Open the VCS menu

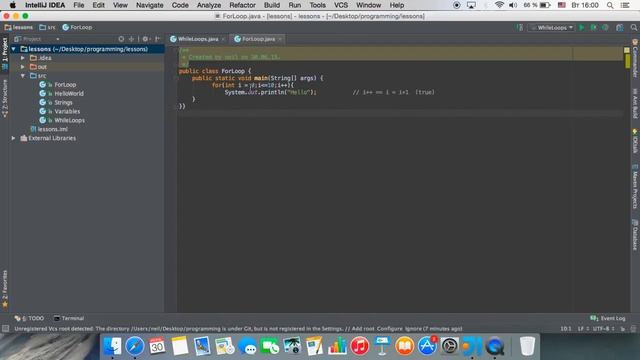(341, 5)
